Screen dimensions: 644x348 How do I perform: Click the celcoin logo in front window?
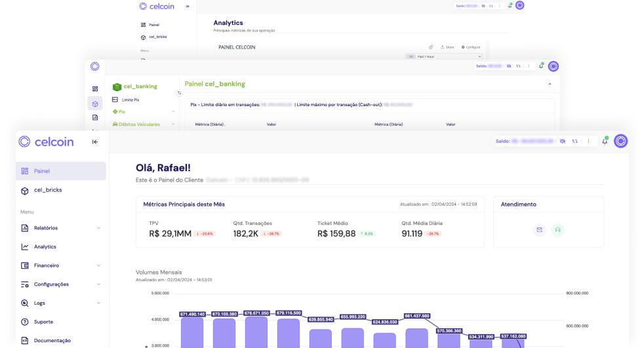[47, 142]
